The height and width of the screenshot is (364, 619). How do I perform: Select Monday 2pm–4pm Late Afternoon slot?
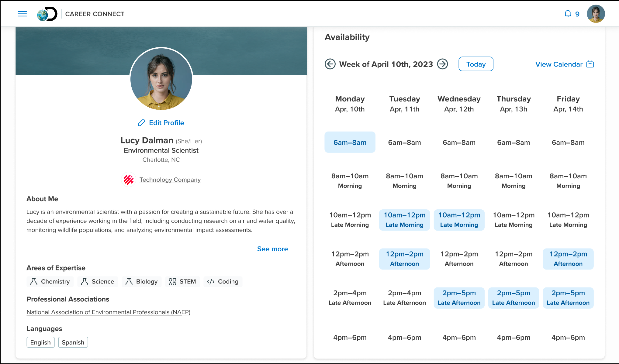click(x=350, y=298)
